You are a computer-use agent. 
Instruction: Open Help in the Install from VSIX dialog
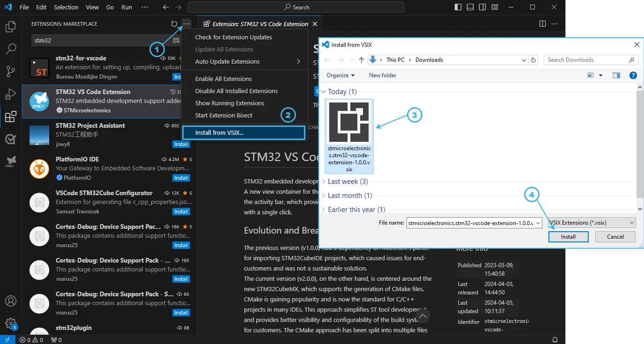point(633,75)
